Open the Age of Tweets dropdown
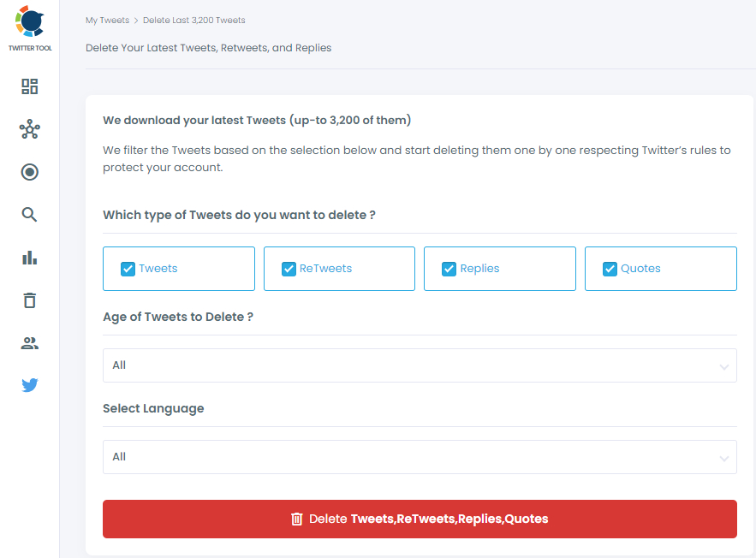756x558 pixels. tap(420, 365)
